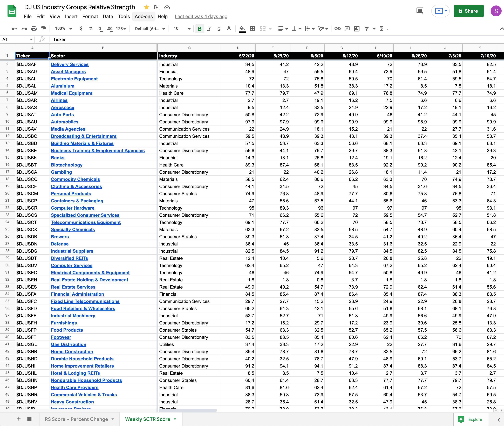Toggle bold formatting button
The height and width of the screenshot is (426, 504).
[200, 29]
